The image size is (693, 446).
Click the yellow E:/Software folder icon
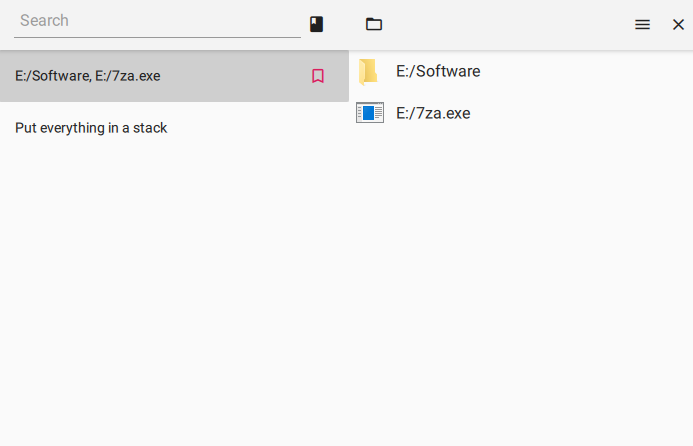[368, 71]
